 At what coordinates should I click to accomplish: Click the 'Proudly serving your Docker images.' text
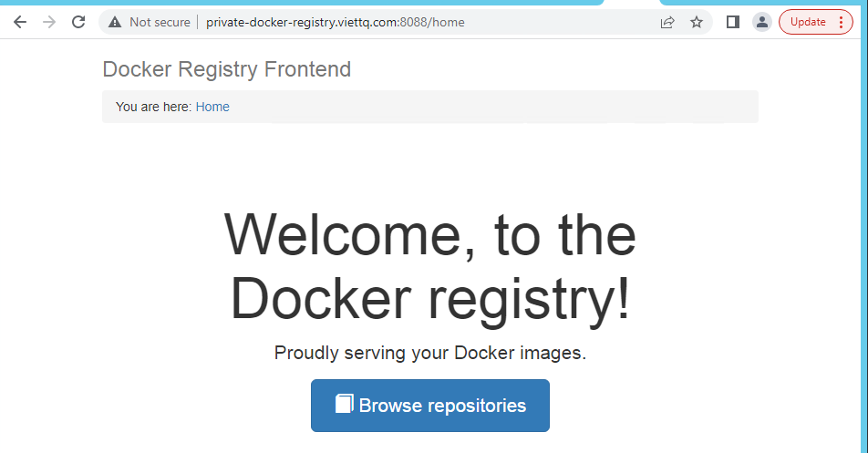coord(430,354)
